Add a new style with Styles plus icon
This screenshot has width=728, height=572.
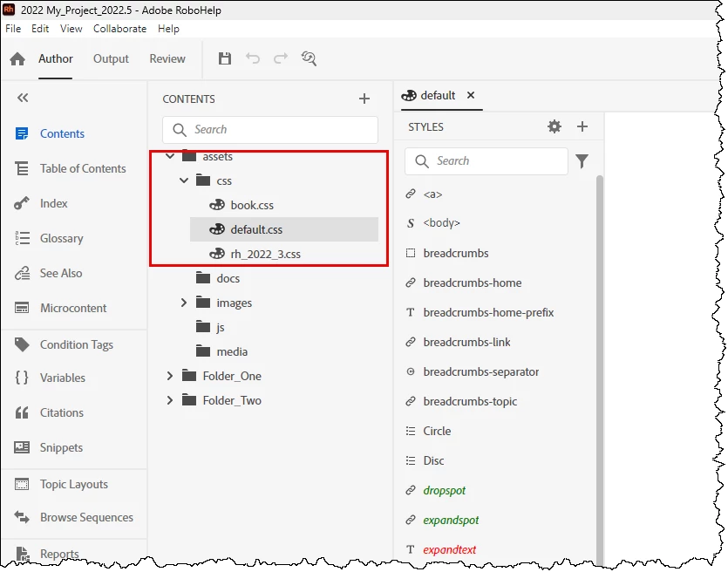[x=582, y=126]
